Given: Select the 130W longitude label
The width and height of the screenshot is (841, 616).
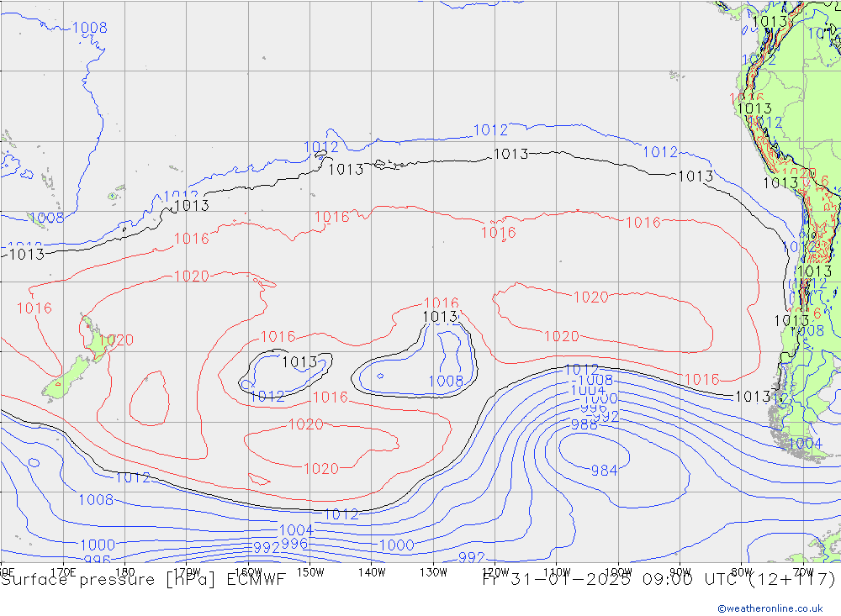Looking at the screenshot, I should point(433,571).
